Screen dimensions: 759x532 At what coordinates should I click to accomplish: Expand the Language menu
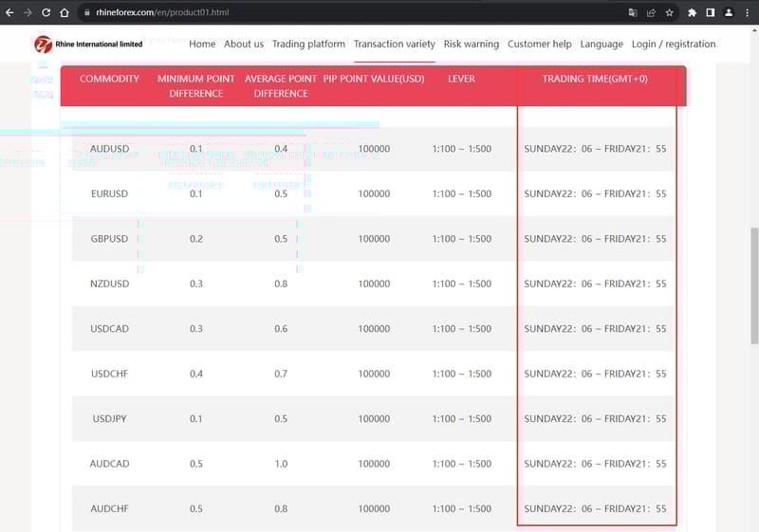point(602,44)
